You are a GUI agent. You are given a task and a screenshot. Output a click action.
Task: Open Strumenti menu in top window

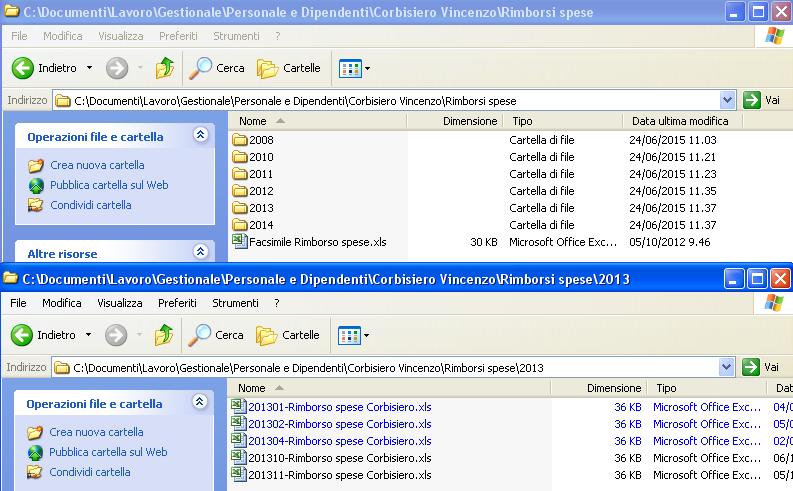pos(235,36)
